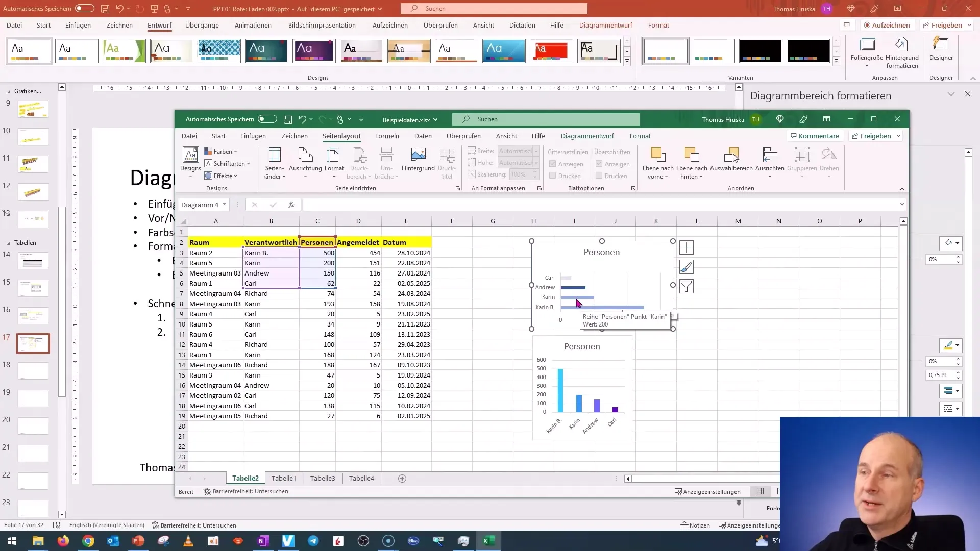
Task: Open Excel Freigeben dropdown arrow
Action: pos(898,136)
